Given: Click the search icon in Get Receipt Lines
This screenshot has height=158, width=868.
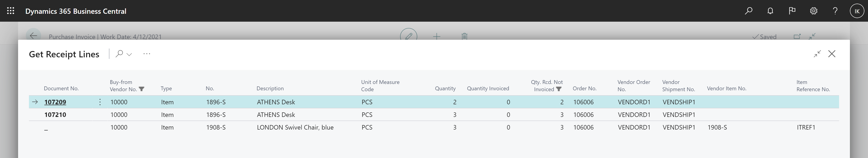Looking at the screenshot, I should (x=119, y=54).
